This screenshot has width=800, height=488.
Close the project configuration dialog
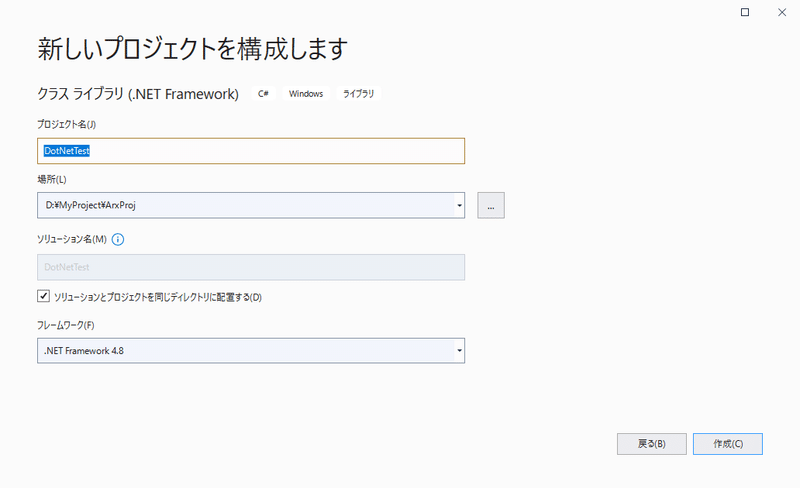coord(782,12)
